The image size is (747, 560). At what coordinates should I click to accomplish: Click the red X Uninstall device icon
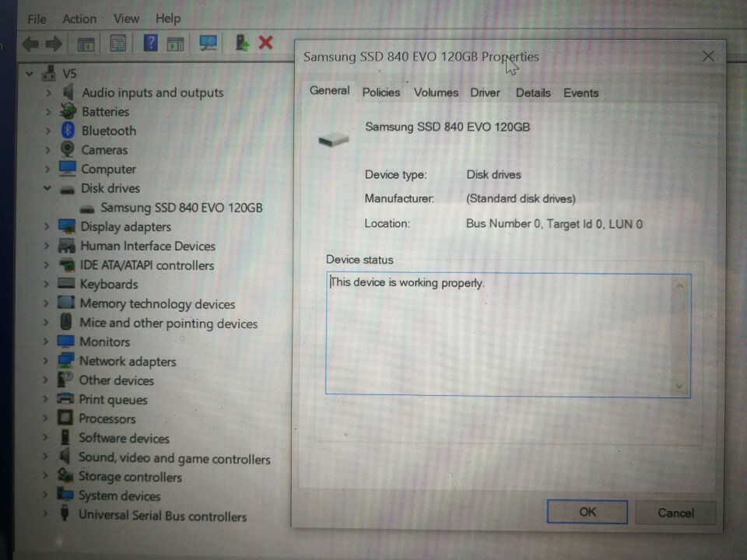(265, 43)
